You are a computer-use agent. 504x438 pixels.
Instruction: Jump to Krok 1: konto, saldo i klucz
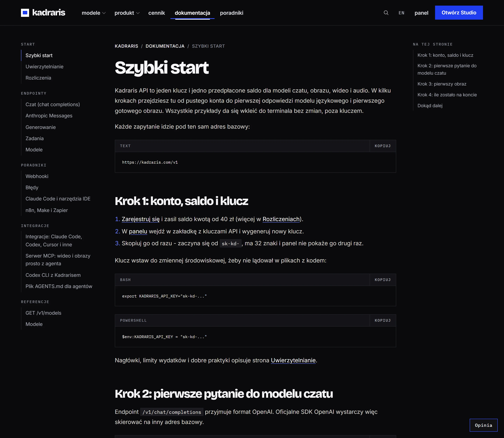tap(445, 55)
